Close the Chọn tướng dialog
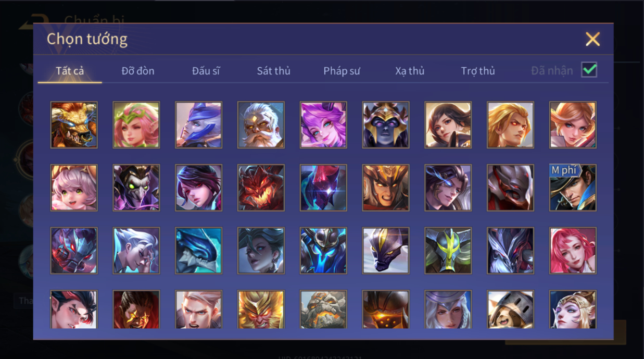The height and width of the screenshot is (359, 644). [x=592, y=39]
